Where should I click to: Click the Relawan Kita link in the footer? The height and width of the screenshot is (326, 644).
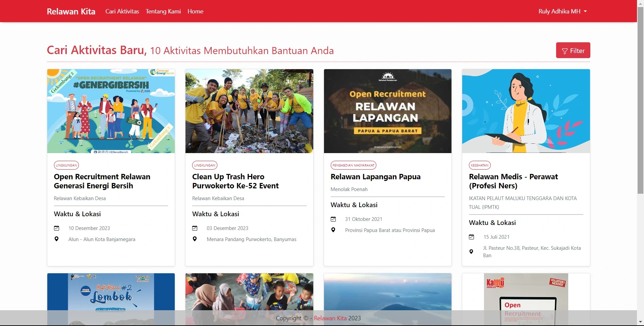(330, 318)
